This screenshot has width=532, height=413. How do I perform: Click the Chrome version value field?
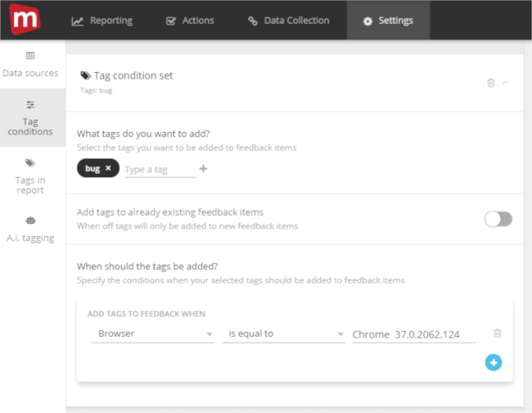(413, 334)
